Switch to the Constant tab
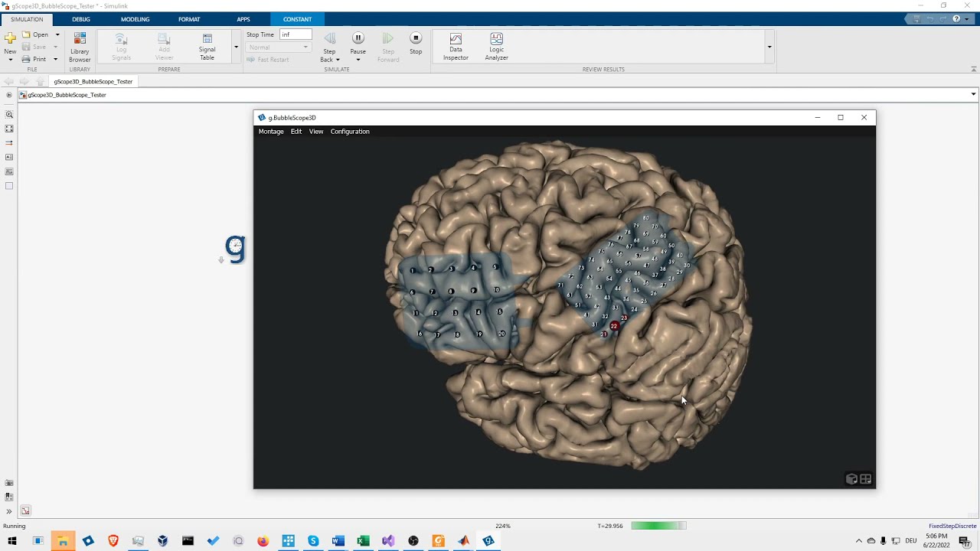 (297, 19)
